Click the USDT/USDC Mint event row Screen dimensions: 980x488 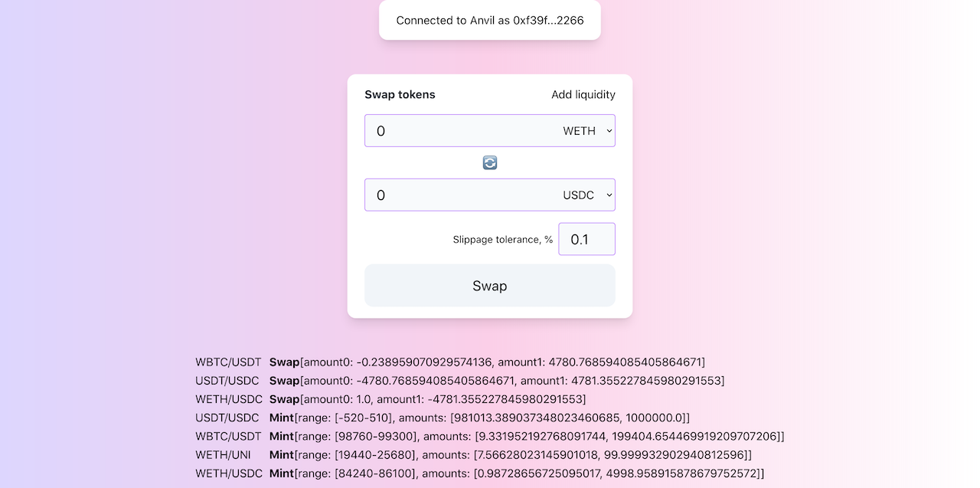point(443,418)
